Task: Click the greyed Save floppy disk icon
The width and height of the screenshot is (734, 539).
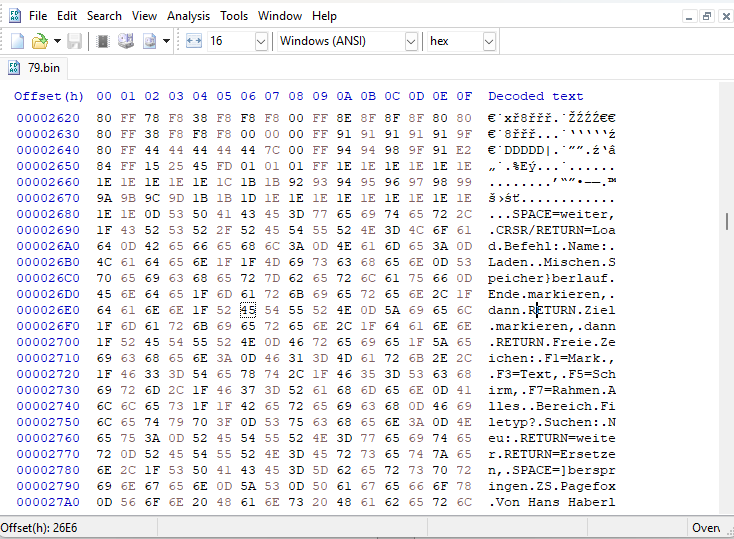Action: point(74,41)
